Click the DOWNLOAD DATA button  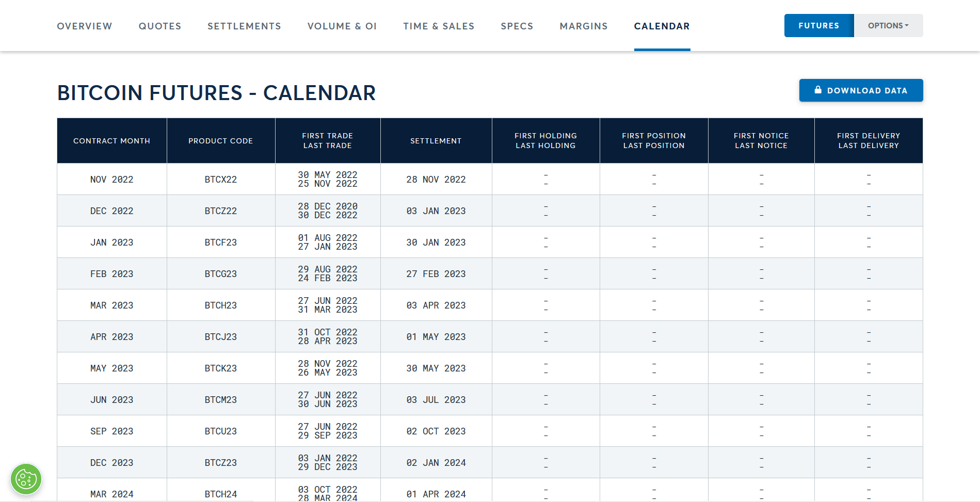[x=861, y=90]
